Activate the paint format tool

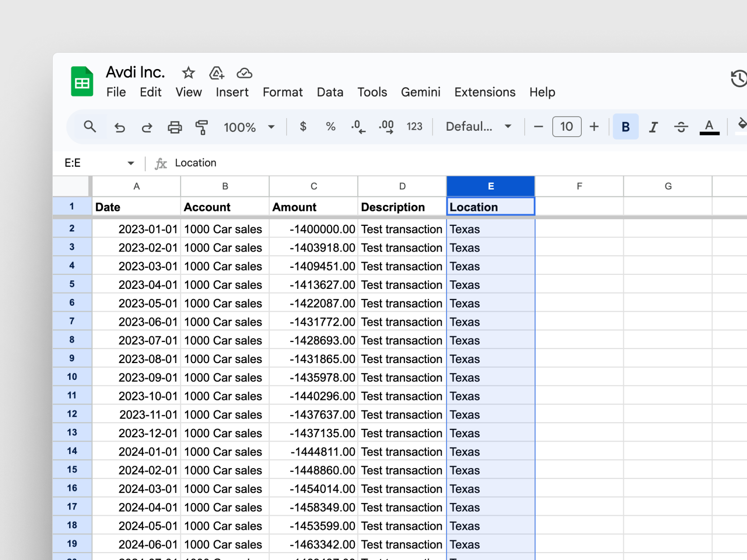[202, 127]
